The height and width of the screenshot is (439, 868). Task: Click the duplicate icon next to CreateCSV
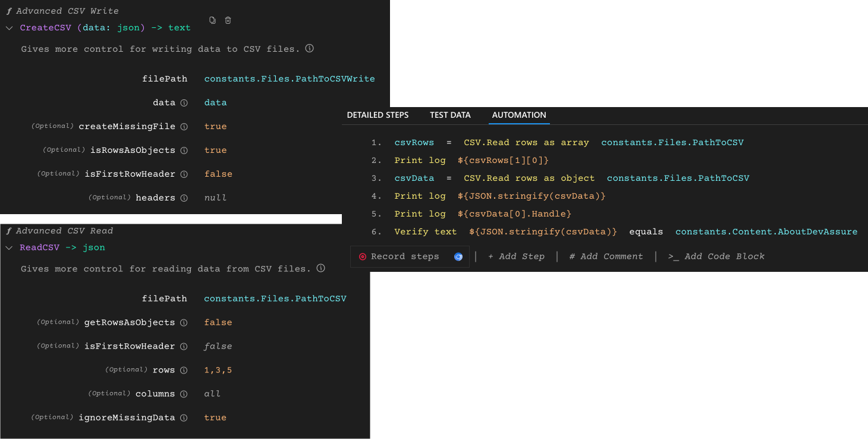pos(212,20)
